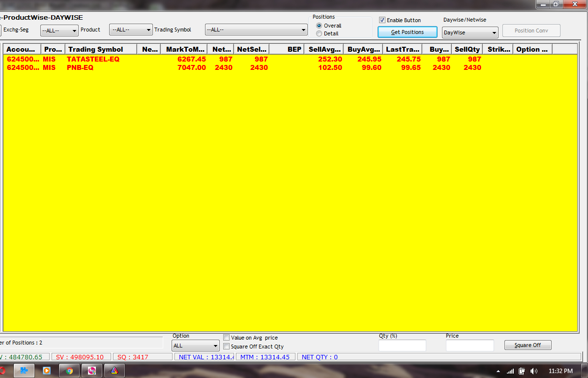Screen dimensions: 588x378
Task: Open the colorful triangle app taskbar icon
Action: click(x=115, y=371)
